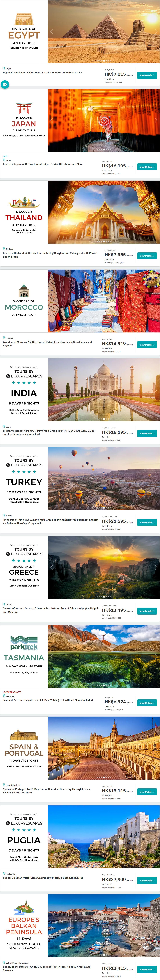This screenshot has width=160, height=980.
Task: Go back in Tasmania carousel with left arrow
Action: (x=52, y=656)
